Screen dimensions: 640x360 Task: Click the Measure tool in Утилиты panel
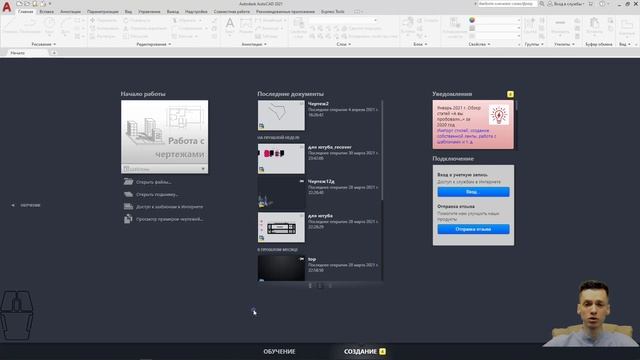point(560,26)
